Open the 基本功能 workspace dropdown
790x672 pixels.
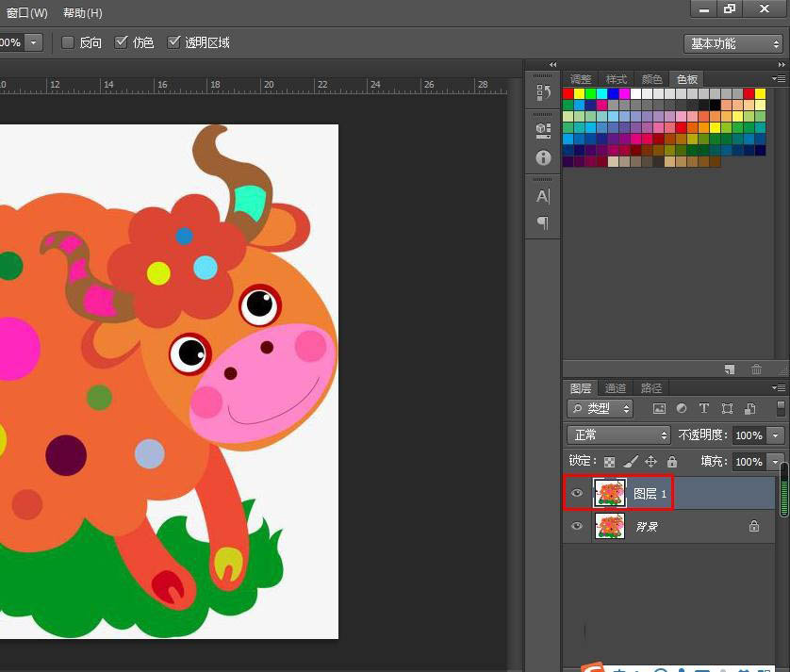[x=732, y=43]
